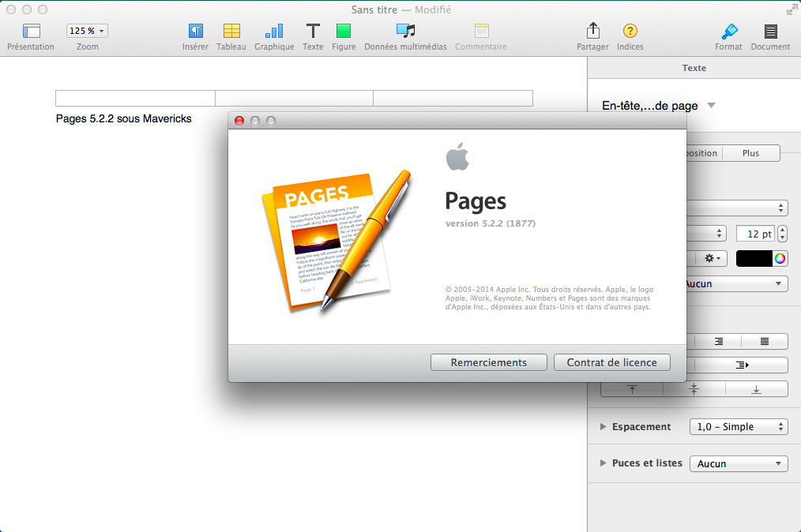Align text to the top vertically
The width and height of the screenshot is (801, 532).
632,389
